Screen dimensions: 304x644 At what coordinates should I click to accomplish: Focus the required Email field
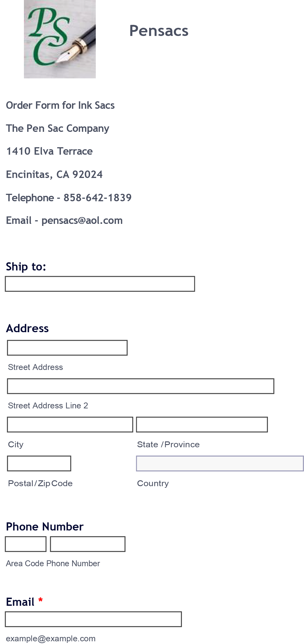pyautogui.click(x=93, y=619)
